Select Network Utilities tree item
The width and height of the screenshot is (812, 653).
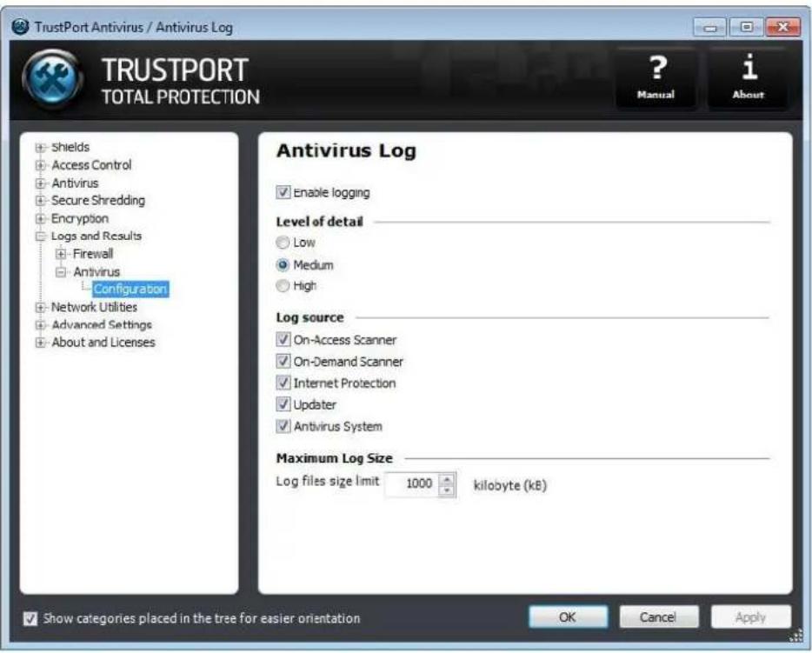[x=94, y=307]
